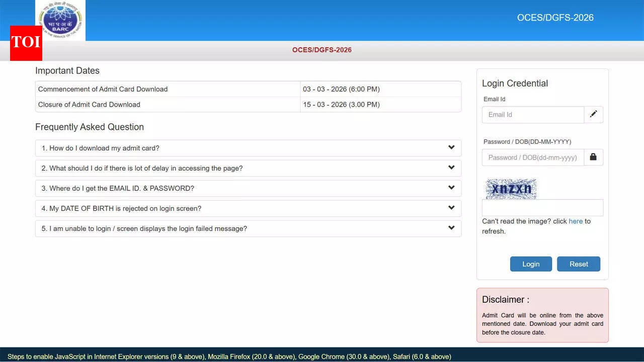Focus the Email Id text field
This screenshot has width=644, height=362.
pos(533,115)
